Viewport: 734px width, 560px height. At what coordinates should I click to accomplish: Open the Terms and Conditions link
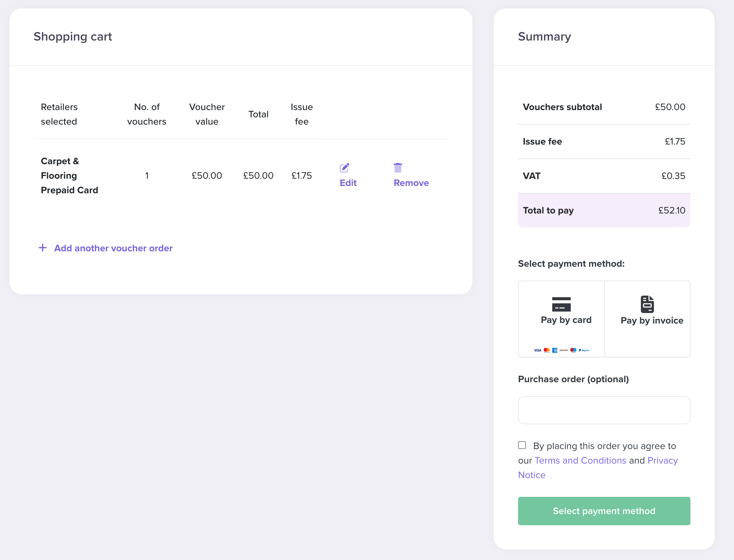[580, 460]
